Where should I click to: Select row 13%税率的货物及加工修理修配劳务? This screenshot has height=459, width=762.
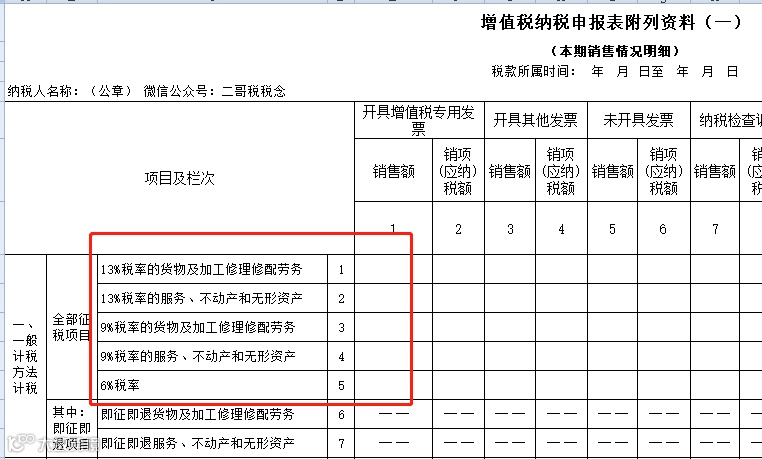point(212,269)
